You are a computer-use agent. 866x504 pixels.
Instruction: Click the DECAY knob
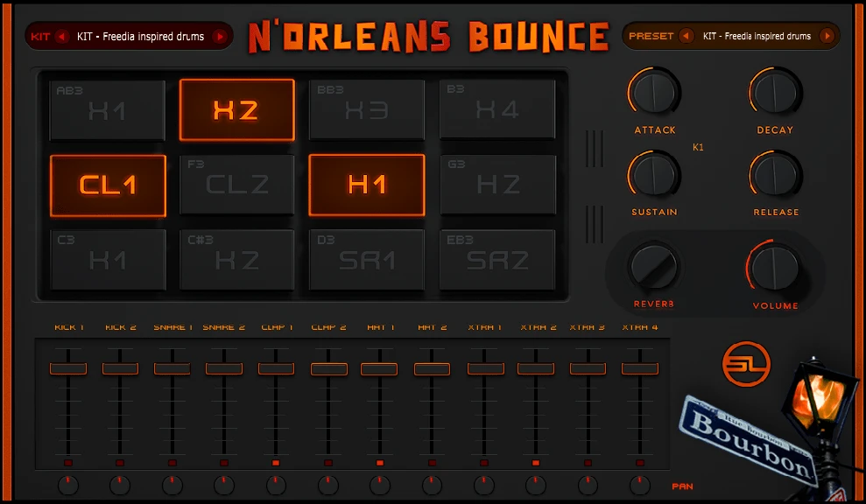775,93
